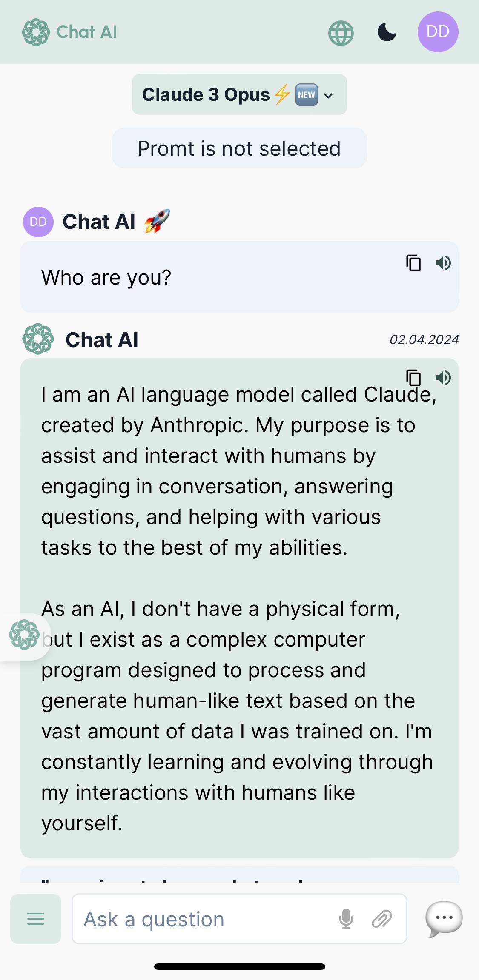Play audio for "Who are you?" message
The image size is (479, 980).
(x=443, y=263)
